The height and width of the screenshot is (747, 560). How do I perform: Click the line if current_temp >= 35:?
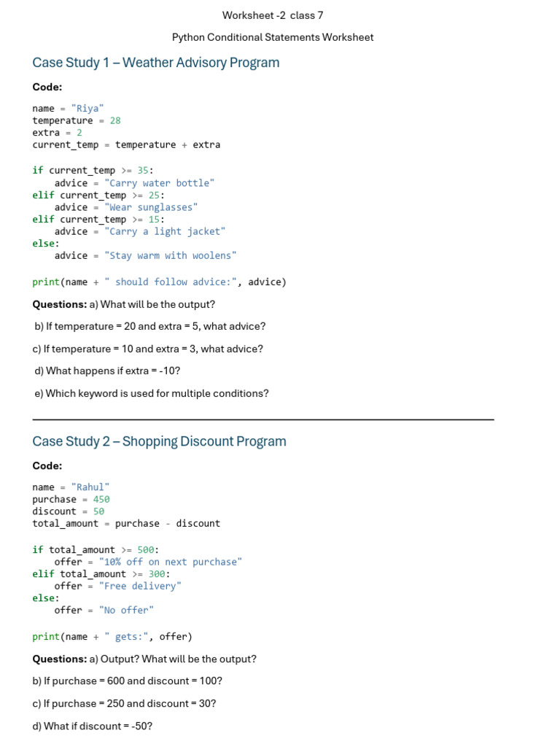pyautogui.click(x=93, y=171)
